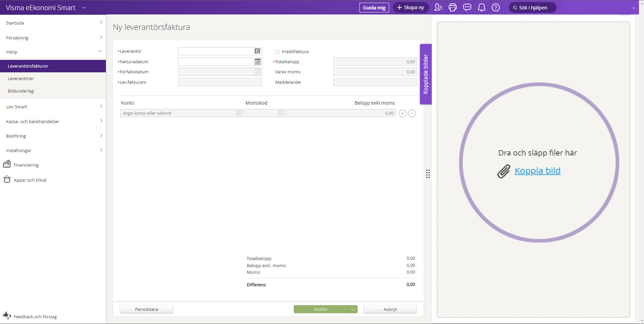Open the Förfallodatum calendar picker
The image size is (644, 324).
click(x=257, y=72)
